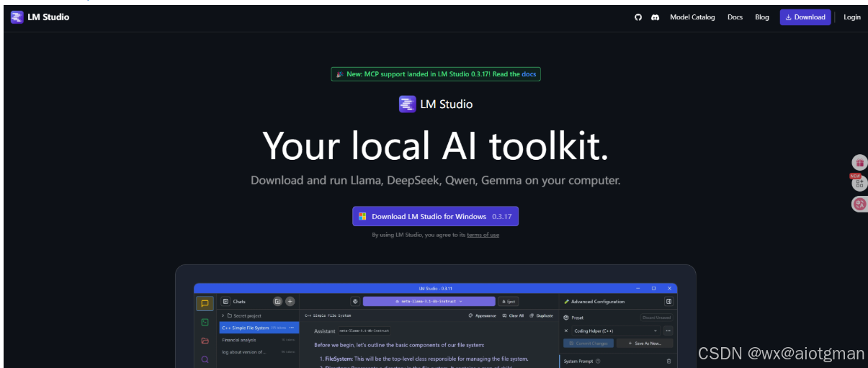The width and height of the screenshot is (868, 368).
Task: Click the red gift icon on right edge
Action: [859, 163]
